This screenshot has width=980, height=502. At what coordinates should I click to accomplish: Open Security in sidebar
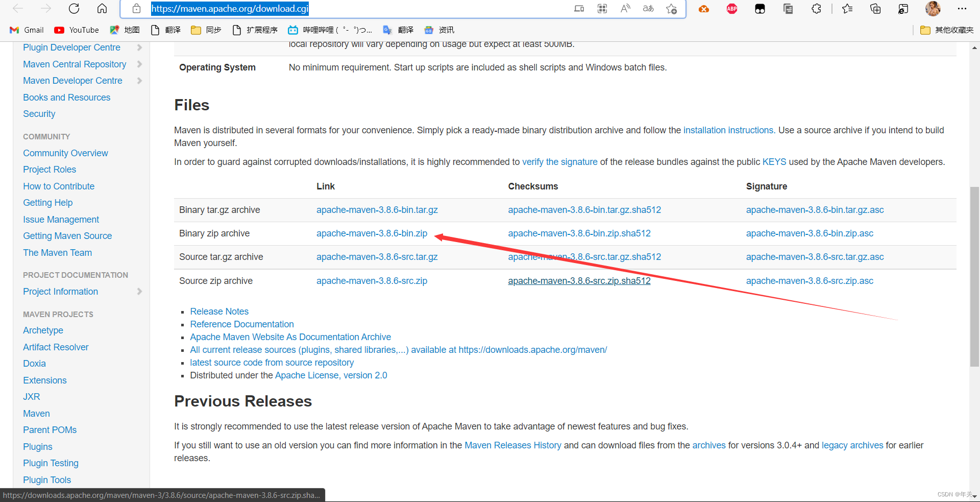coord(39,114)
